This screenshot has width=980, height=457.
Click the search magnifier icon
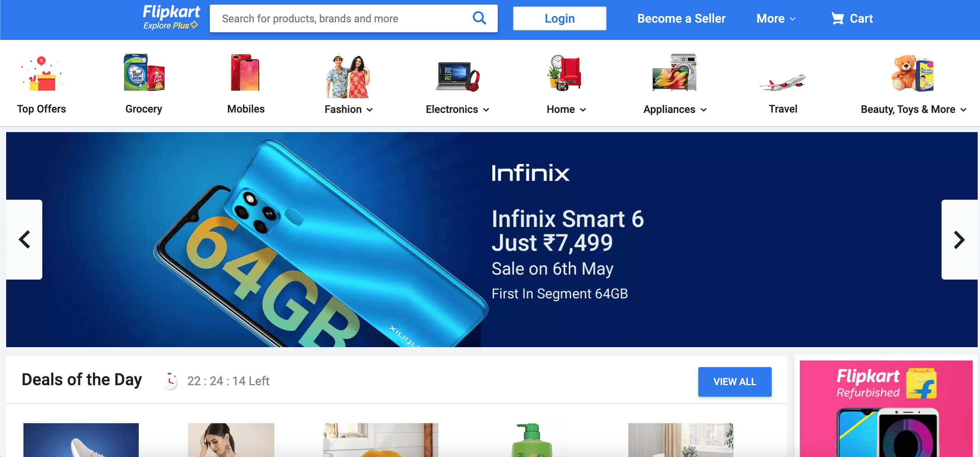pos(479,18)
